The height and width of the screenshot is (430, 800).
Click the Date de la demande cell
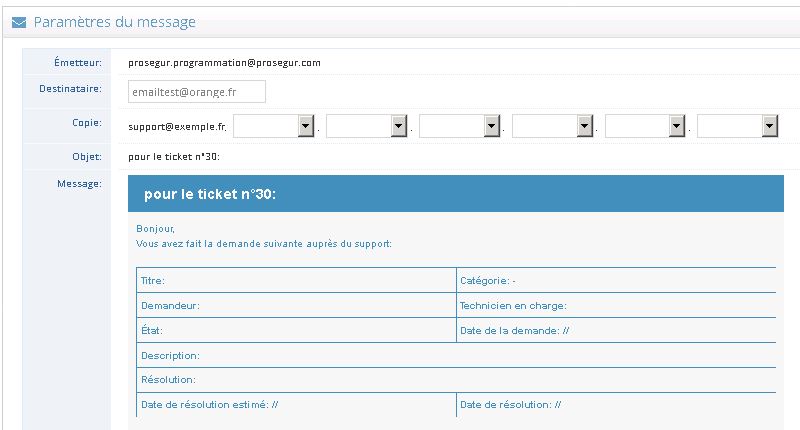[616, 331]
